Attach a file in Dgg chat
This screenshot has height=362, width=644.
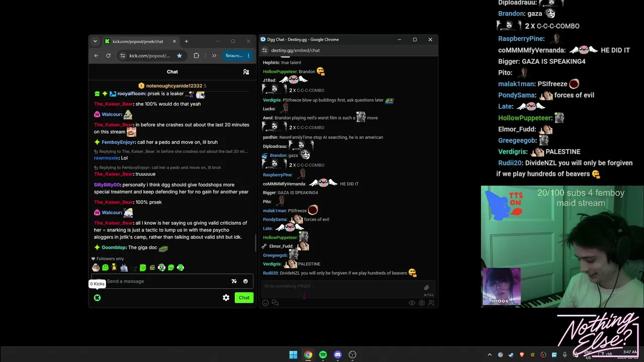pyautogui.click(x=427, y=288)
